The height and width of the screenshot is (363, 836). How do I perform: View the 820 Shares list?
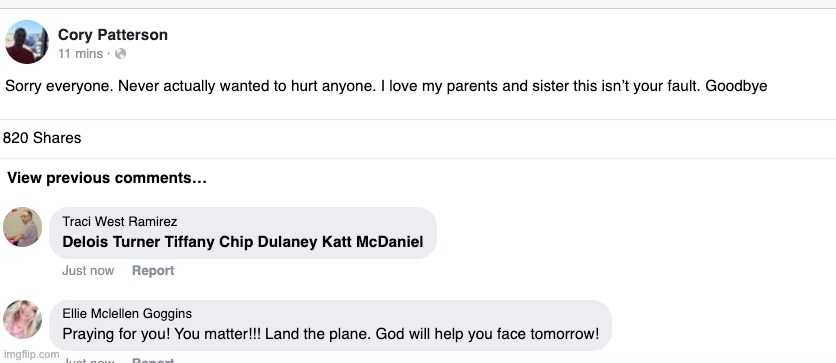(x=42, y=138)
